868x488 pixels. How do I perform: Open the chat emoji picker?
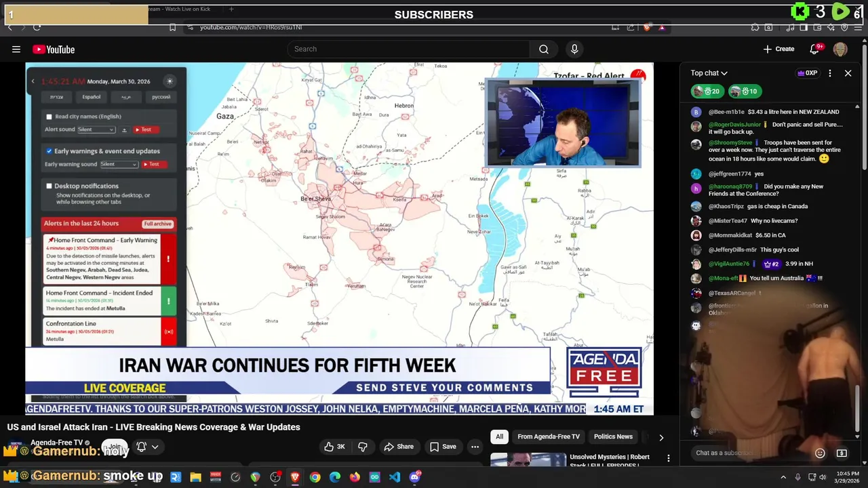(x=820, y=453)
